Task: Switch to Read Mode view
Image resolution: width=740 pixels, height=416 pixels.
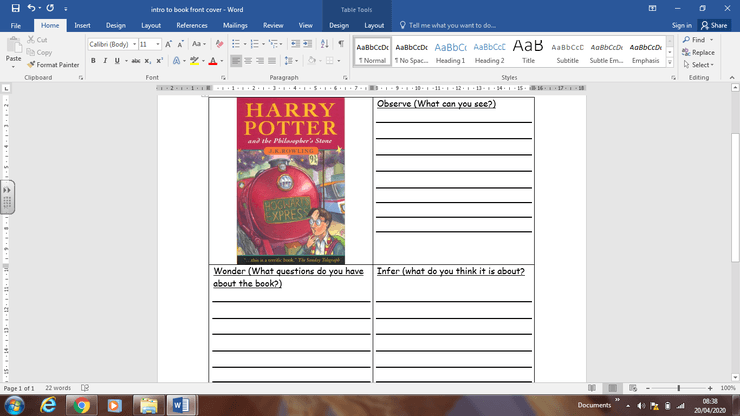Action: tap(592, 388)
